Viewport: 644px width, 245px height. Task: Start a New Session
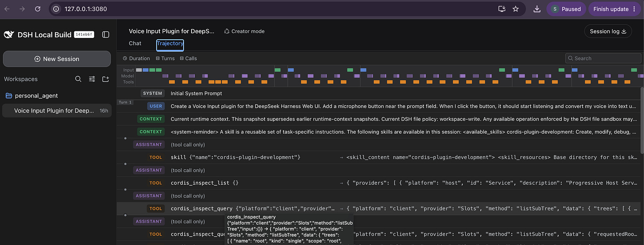[x=57, y=59]
